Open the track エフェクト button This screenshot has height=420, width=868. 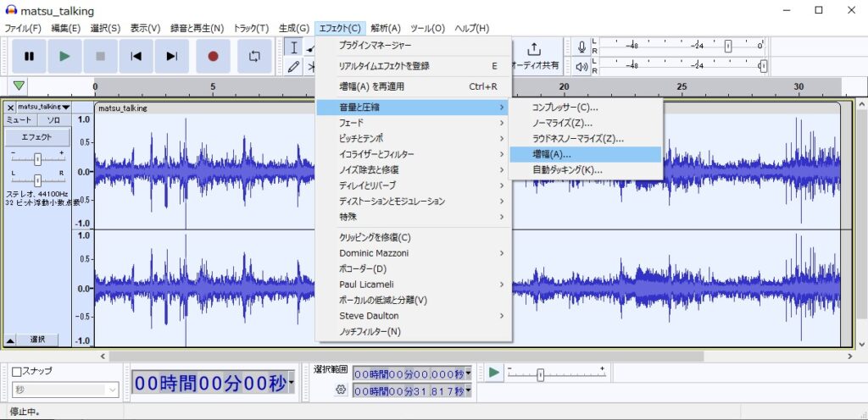coord(37,137)
